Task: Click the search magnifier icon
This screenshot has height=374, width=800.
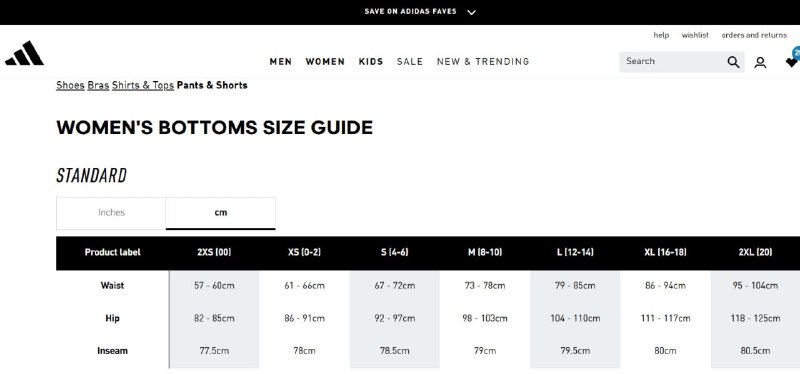Action: (733, 62)
